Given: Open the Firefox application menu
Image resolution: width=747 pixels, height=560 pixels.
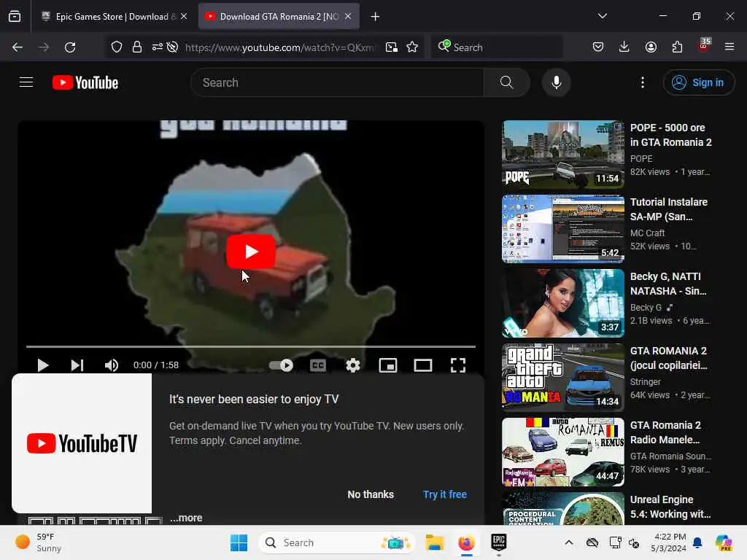Looking at the screenshot, I should [729, 47].
